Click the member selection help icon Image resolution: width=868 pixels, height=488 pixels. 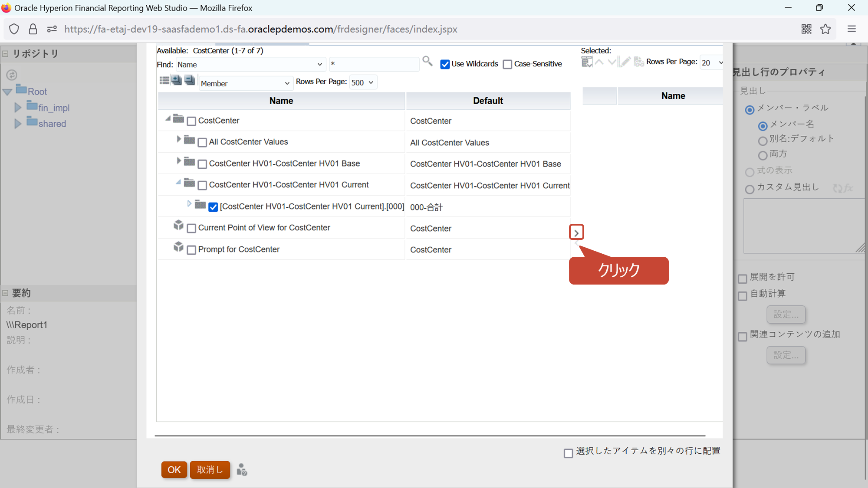tap(242, 470)
